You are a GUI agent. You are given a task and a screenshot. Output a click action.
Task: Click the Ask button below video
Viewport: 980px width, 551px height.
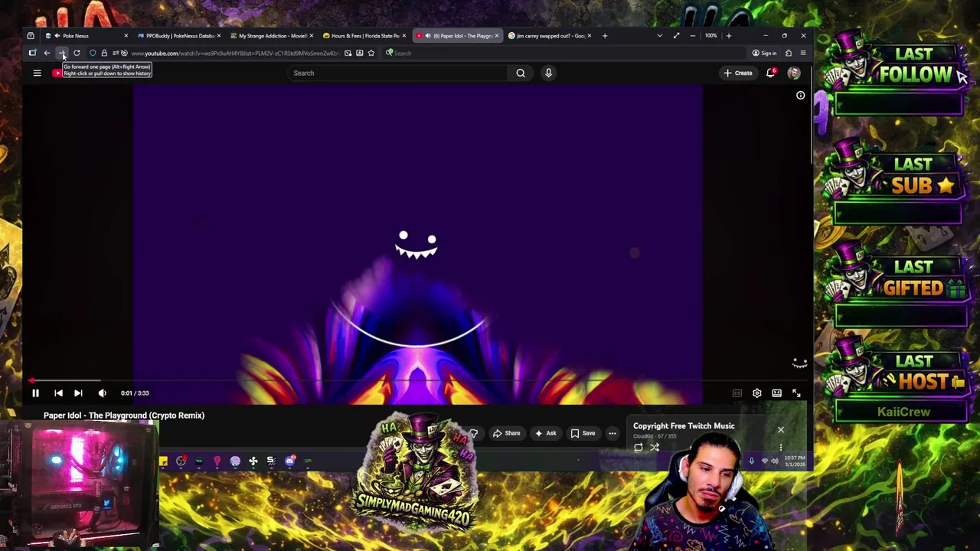coord(546,434)
